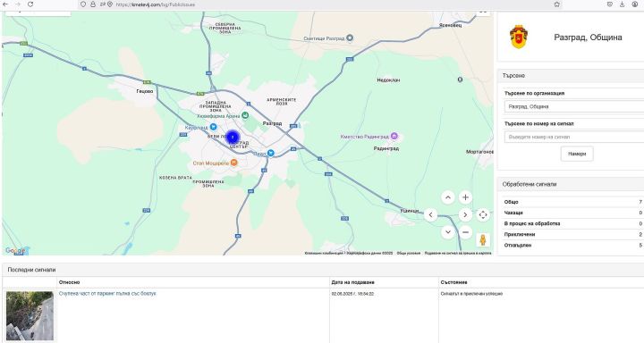Image resolution: width=644 pixels, height=343 pixels.
Task: Open the Google logo link on map
Action: [x=15, y=250]
